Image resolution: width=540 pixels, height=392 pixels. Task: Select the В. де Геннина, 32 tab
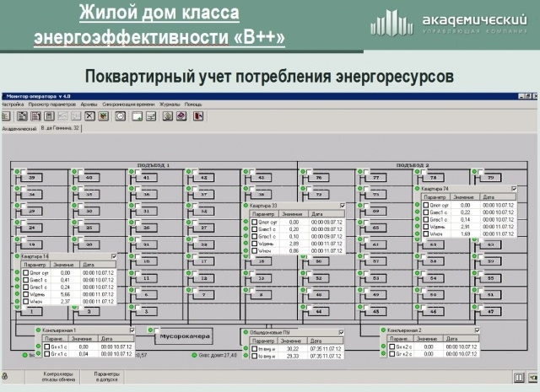point(60,128)
